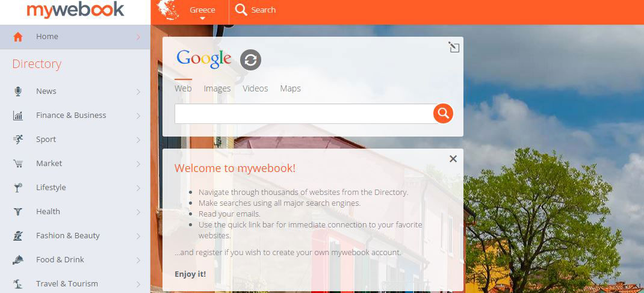This screenshot has height=293, width=644.
Task: Expand the Finance & Business chevron
Action: coord(138,116)
